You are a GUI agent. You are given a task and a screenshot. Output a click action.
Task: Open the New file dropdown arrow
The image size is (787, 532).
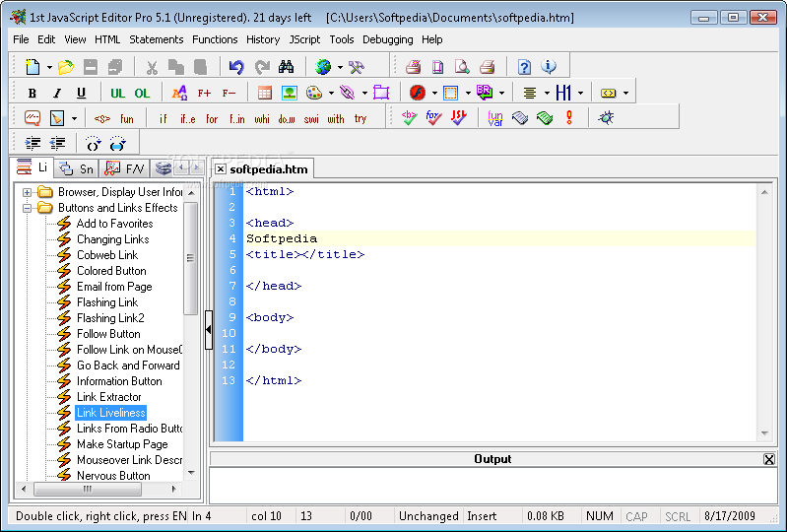49,67
